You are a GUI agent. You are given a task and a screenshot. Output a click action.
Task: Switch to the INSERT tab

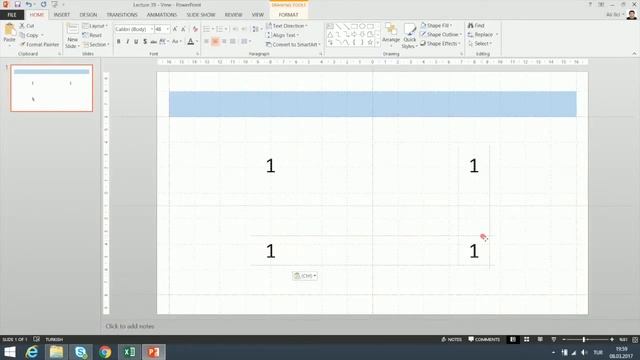(62, 15)
